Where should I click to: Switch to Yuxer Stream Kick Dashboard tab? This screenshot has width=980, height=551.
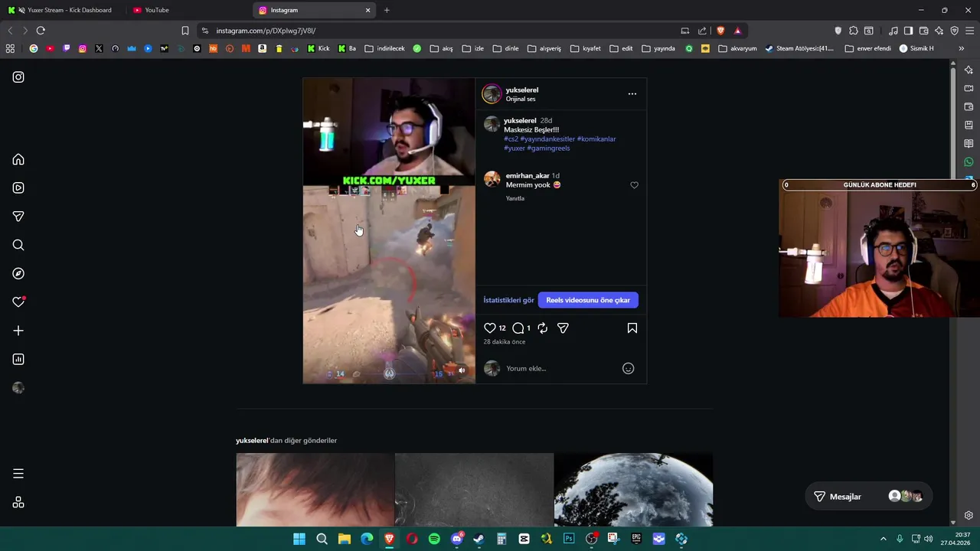click(63, 10)
